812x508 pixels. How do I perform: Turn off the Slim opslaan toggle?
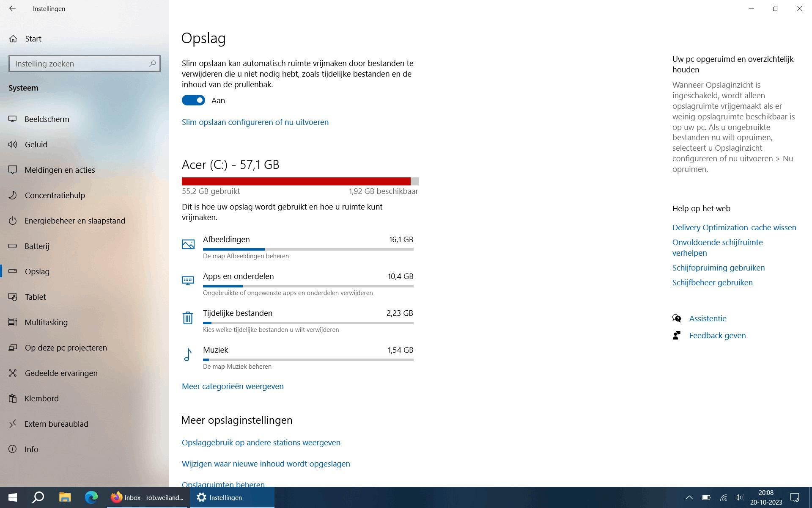point(193,100)
